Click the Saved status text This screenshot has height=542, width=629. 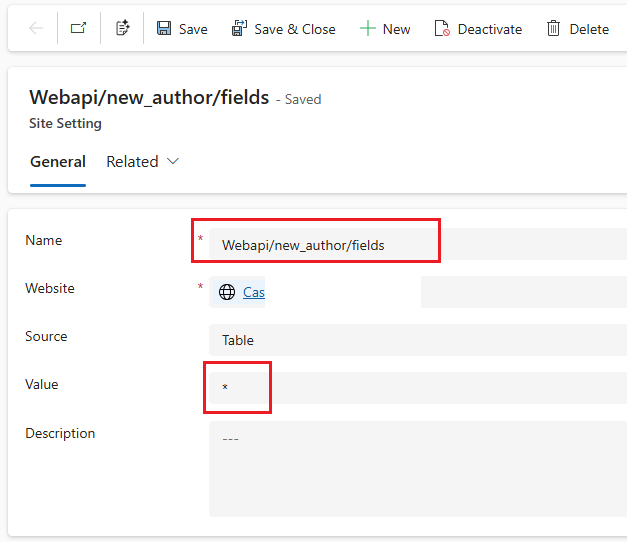click(x=303, y=99)
